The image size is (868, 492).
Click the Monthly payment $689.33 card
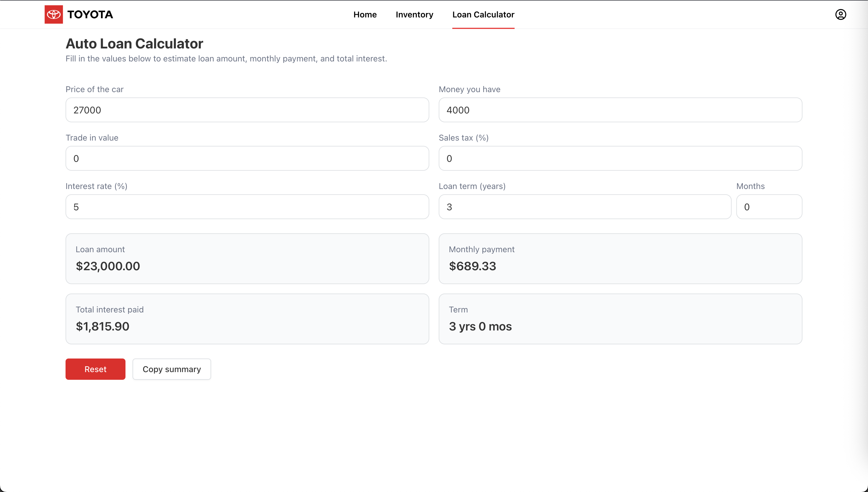pos(620,258)
